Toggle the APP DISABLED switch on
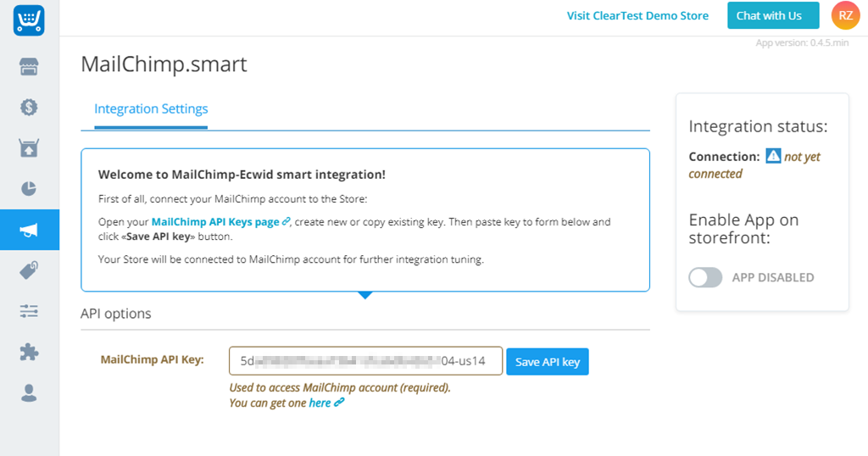Image resolution: width=868 pixels, height=456 pixels. (x=705, y=277)
